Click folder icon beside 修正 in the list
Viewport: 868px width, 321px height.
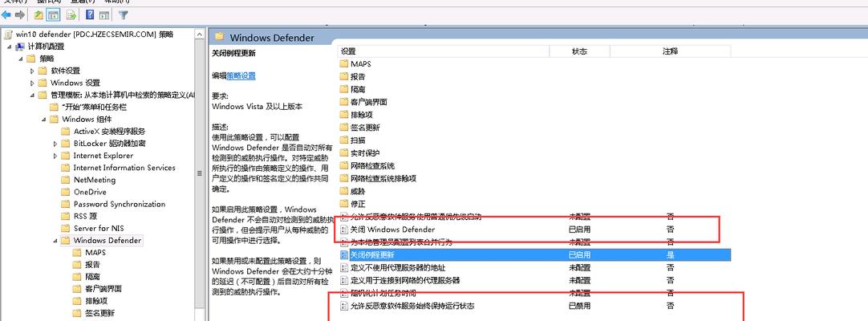(344, 204)
